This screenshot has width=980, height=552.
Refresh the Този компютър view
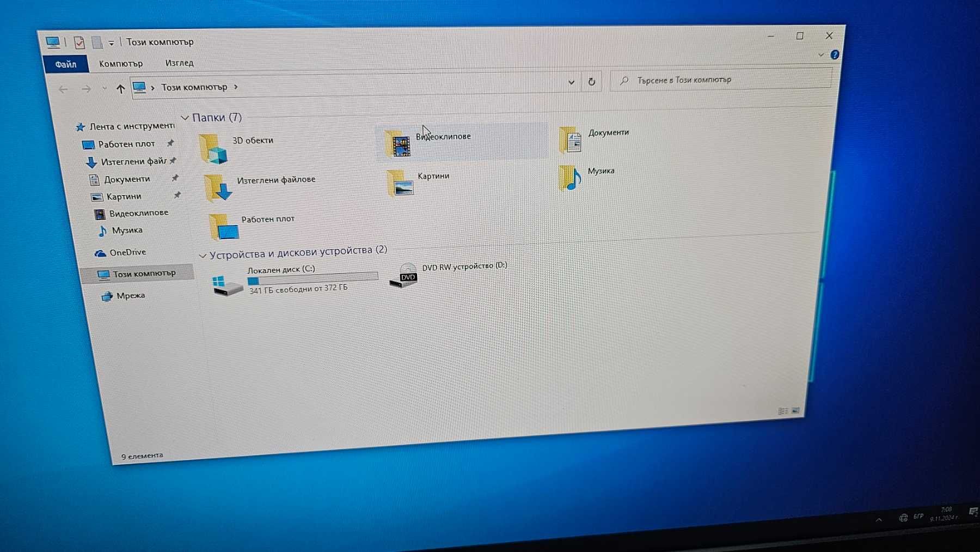(x=592, y=82)
